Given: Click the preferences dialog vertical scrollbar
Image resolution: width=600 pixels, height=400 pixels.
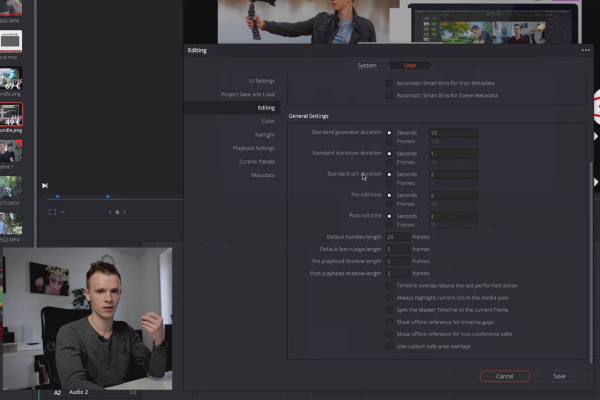Looking at the screenshot, I should tap(591, 262).
